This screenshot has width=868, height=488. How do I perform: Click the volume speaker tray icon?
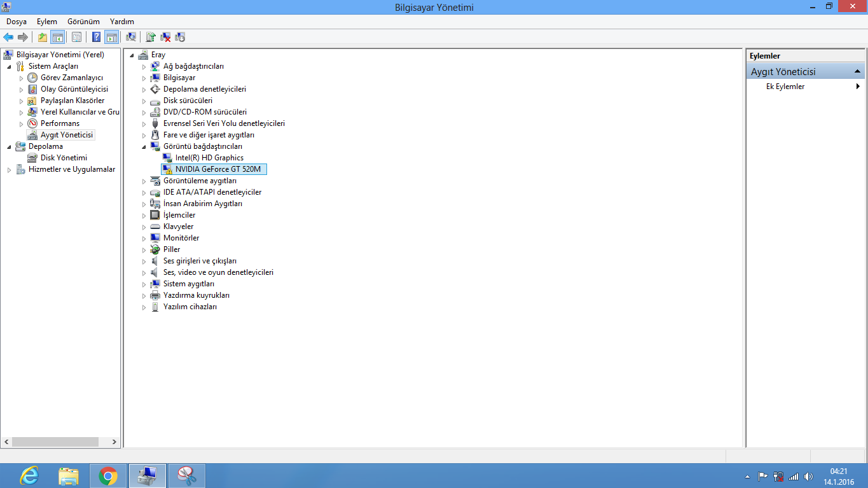click(808, 477)
